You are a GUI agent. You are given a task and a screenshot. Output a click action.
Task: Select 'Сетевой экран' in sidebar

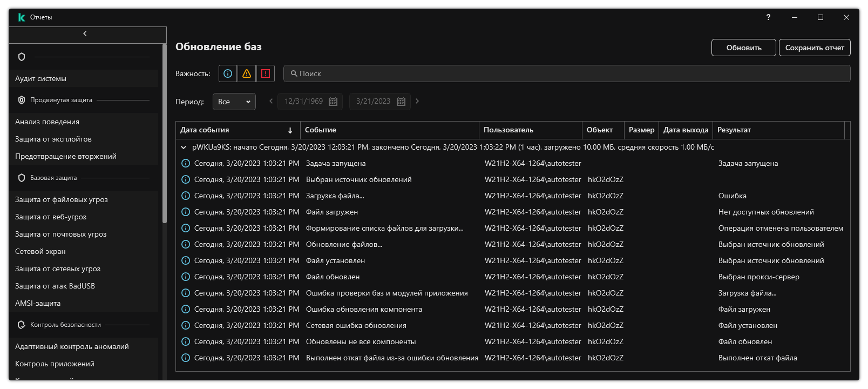pos(40,251)
